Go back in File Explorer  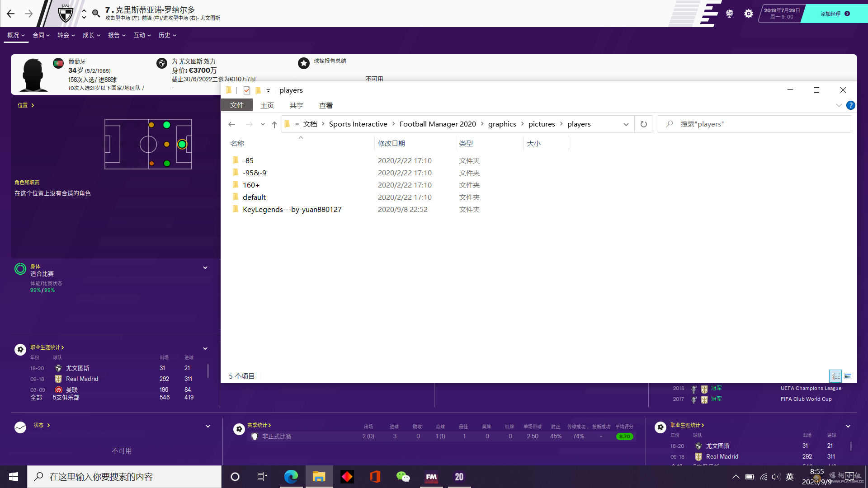point(232,124)
